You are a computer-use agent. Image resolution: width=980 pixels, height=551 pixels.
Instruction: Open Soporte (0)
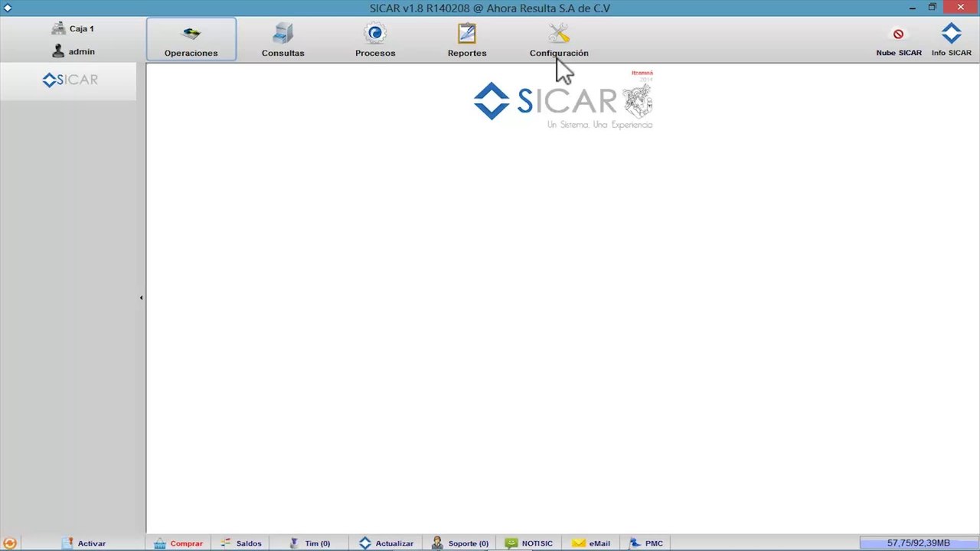click(459, 543)
